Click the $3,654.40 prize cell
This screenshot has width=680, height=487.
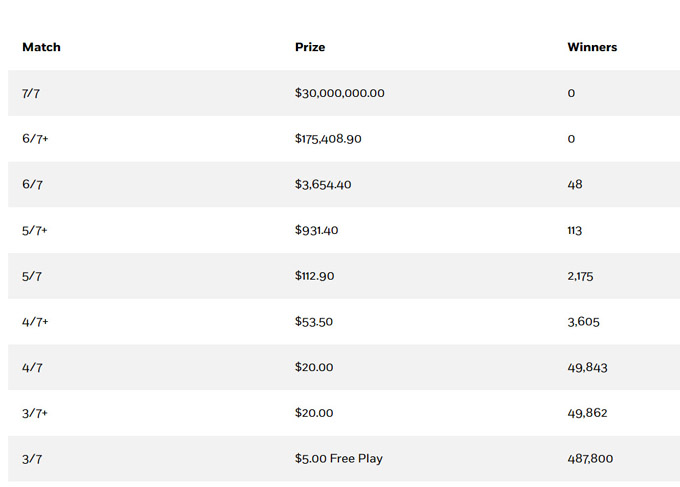pyautogui.click(x=323, y=185)
